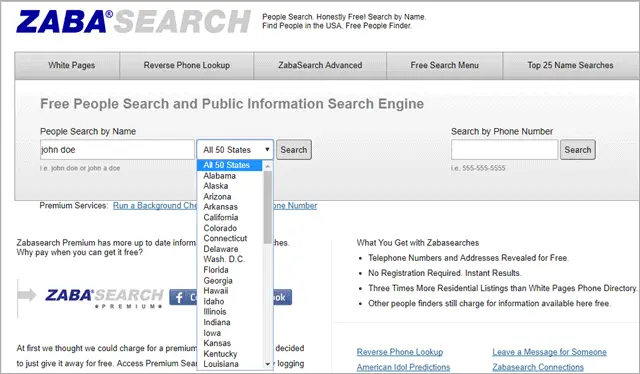Open the American Idol Predictions link
Viewport: 640px width, 374px height.
pos(403,367)
